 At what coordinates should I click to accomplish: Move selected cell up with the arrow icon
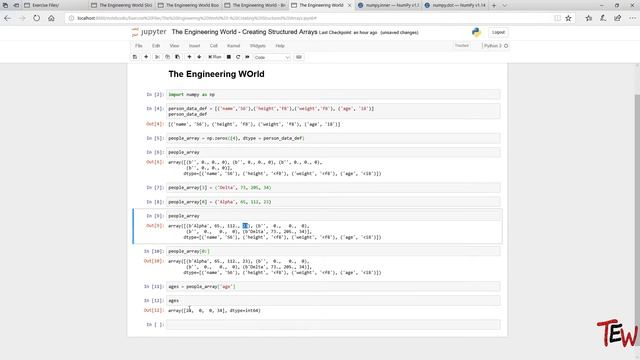189,57
